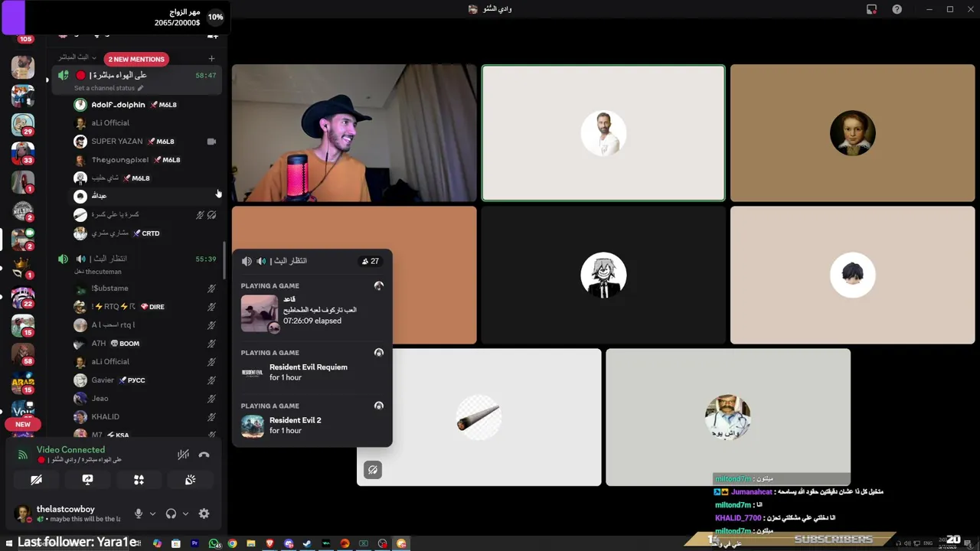
Task: Open WhatsApp from the taskbar
Action: coord(214,543)
